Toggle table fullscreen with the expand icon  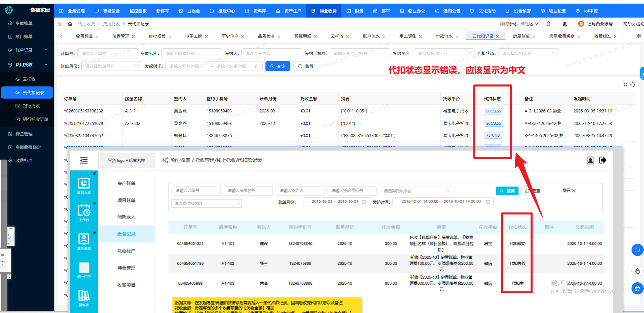pos(625,85)
